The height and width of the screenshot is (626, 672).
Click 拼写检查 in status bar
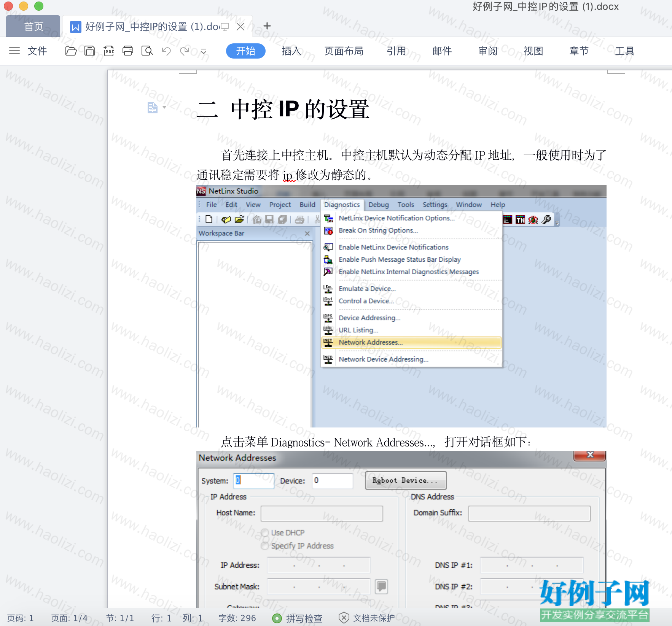pyautogui.click(x=298, y=618)
